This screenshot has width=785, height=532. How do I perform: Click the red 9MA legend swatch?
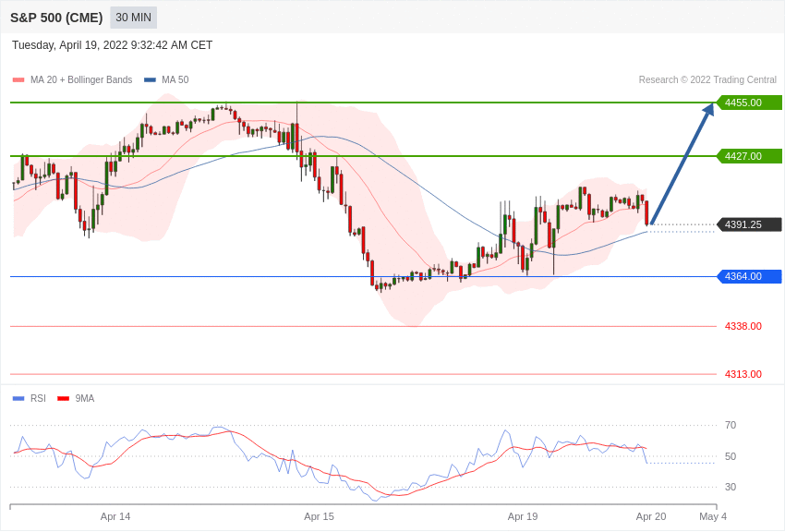click(63, 398)
